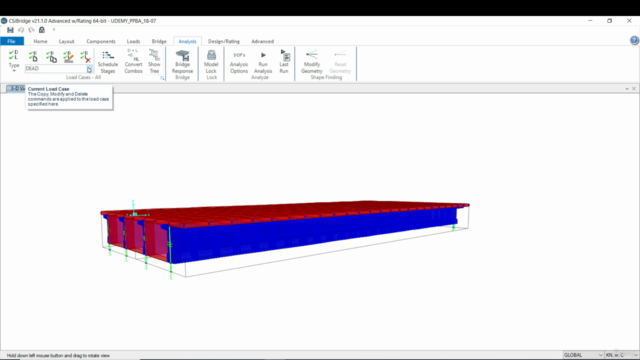Click Modify Geometry
Viewport: 640px width, 360px height.
point(312,62)
